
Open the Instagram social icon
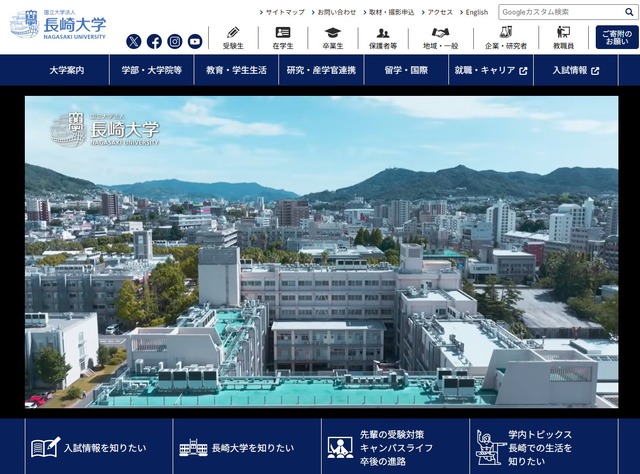coord(175,41)
